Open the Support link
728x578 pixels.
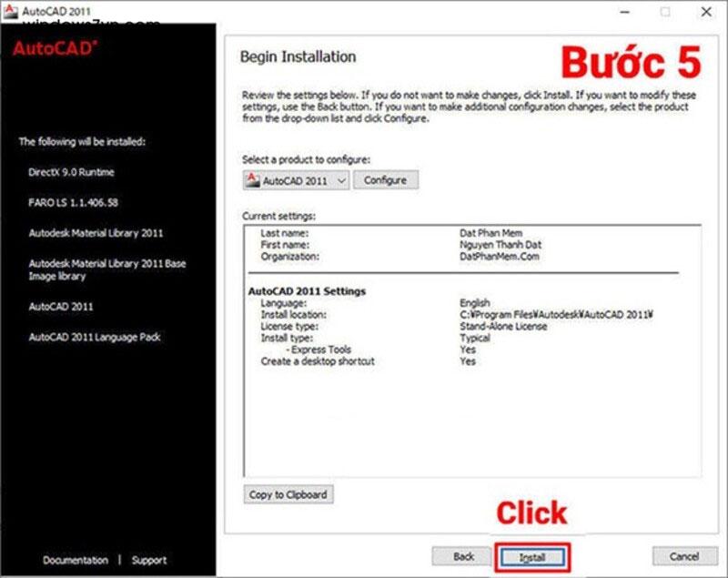(x=149, y=560)
